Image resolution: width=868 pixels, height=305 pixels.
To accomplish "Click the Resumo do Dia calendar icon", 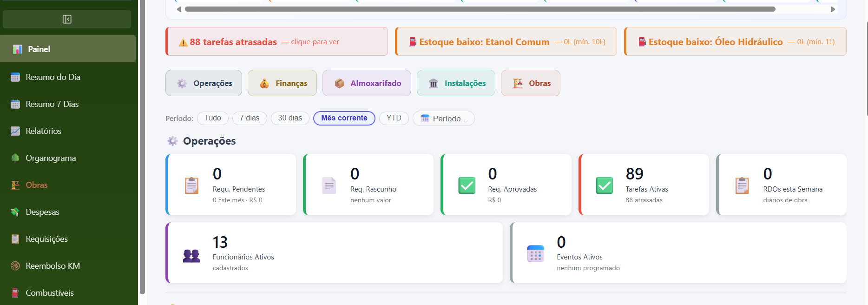I will pyautogui.click(x=15, y=77).
